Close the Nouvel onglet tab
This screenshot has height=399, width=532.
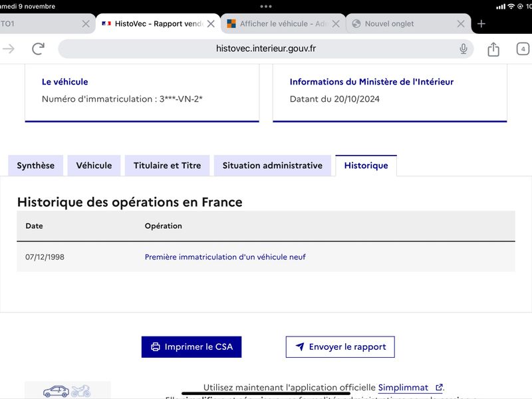tap(460, 24)
